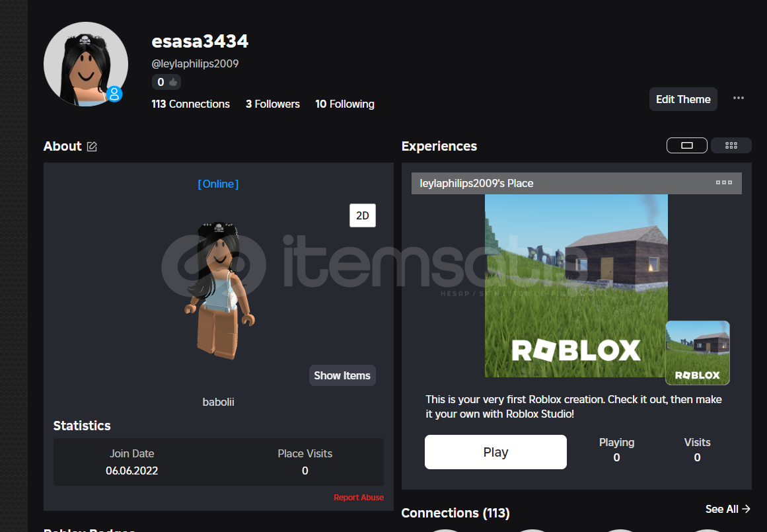Open 3 Followers list
The height and width of the screenshot is (532, 767).
[x=272, y=104]
